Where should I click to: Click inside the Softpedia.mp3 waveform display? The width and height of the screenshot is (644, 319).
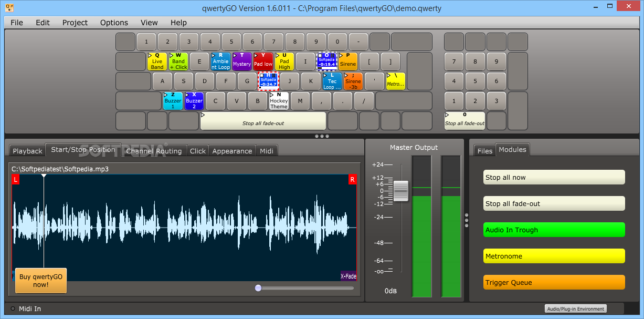(x=184, y=228)
